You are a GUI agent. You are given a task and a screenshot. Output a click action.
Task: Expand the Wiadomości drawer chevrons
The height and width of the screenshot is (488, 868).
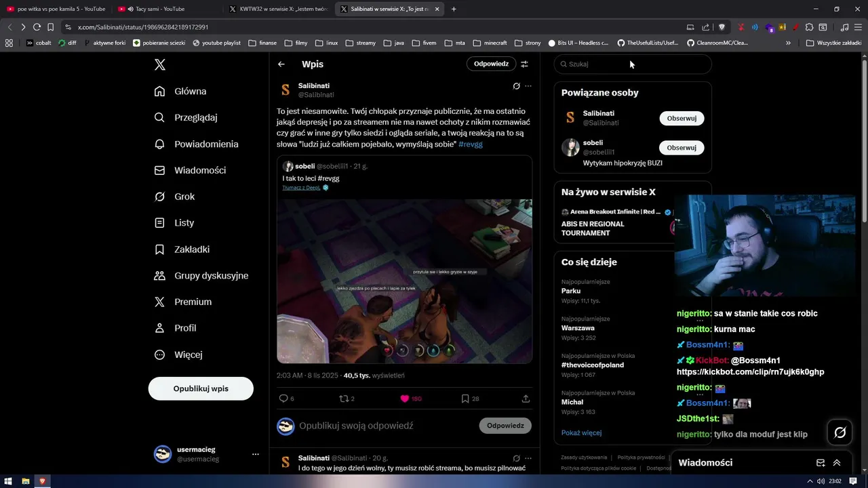coord(837,463)
